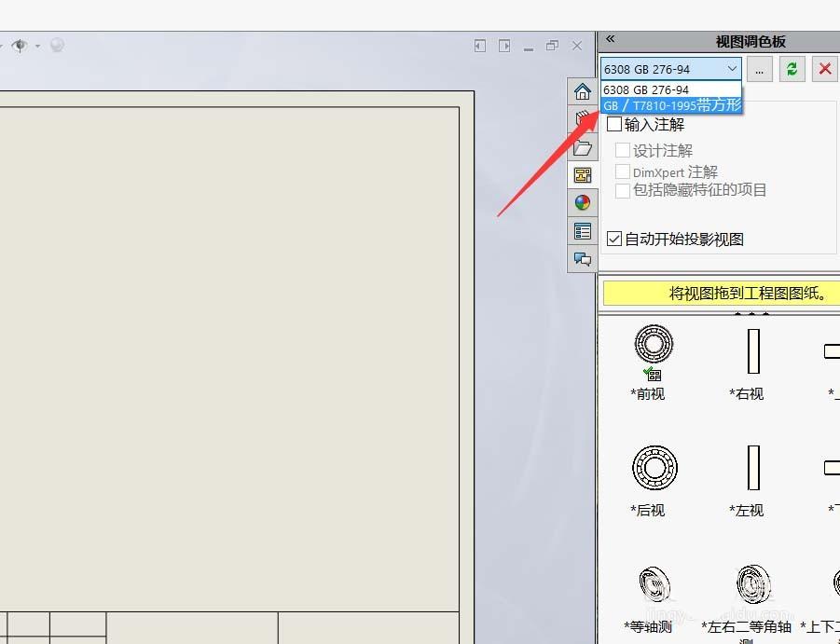Select the *前视 view thumbnail
The image size is (840, 644).
click(x=654, y=344)
